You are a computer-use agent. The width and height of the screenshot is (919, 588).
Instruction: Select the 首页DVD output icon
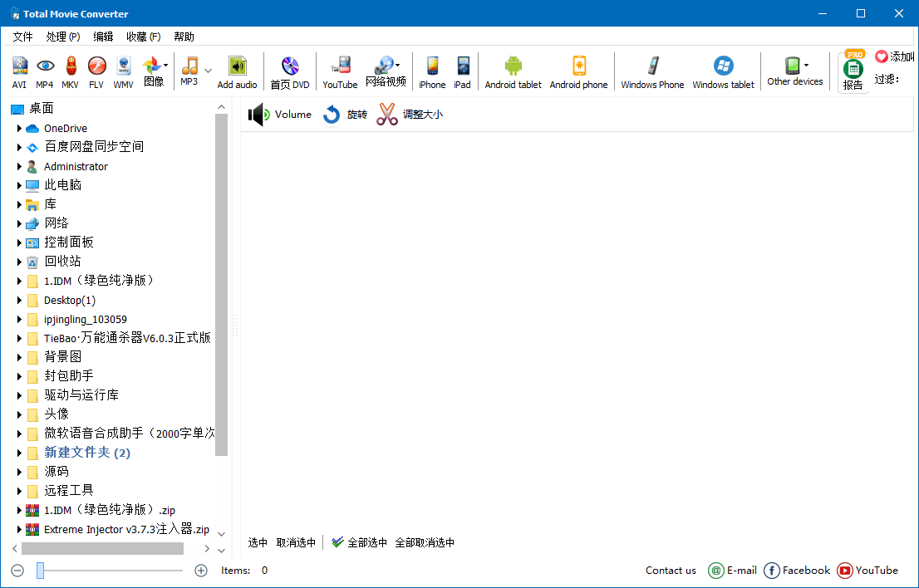click(x=289, y=71)
